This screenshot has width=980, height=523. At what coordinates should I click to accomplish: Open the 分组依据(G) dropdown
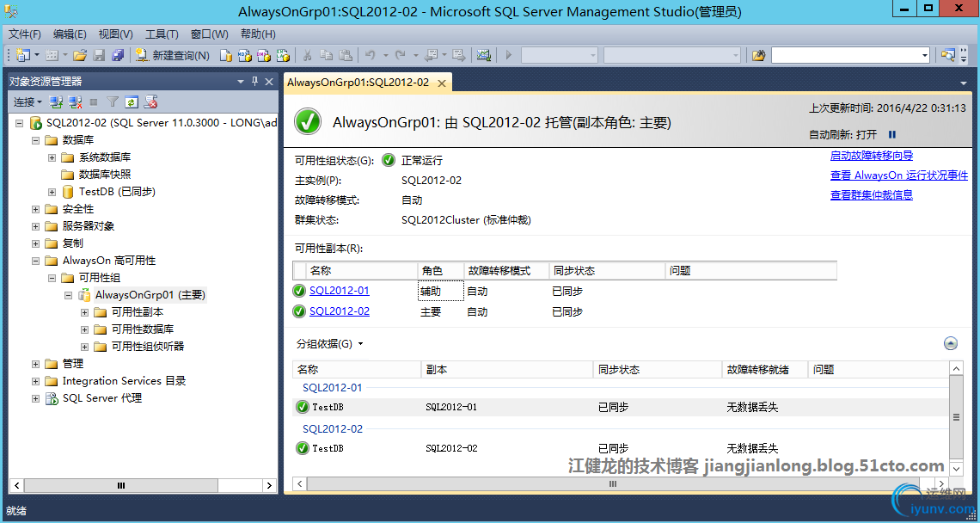point(330,343)
